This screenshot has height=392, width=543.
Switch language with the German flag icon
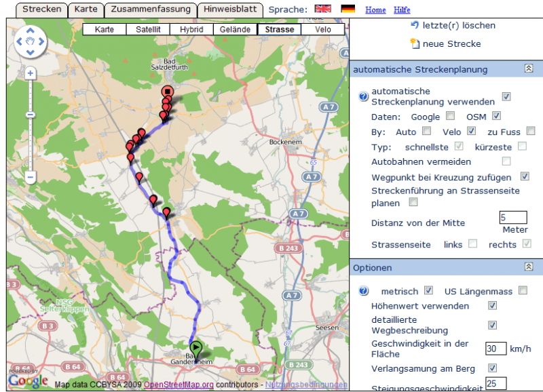point(348,9)
